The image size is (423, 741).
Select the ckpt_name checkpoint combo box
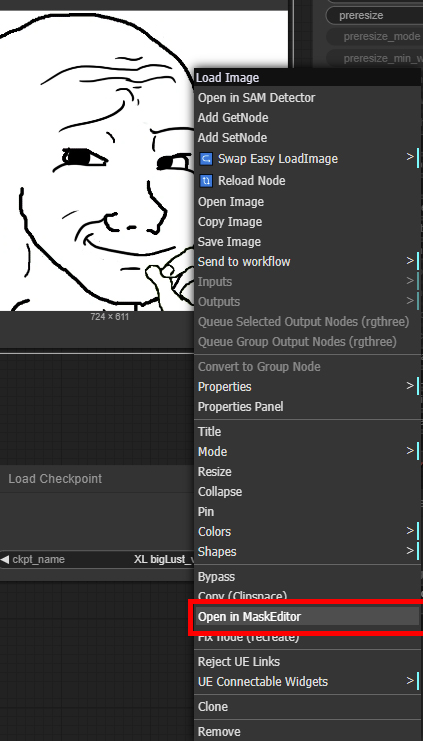click(97, 560)
